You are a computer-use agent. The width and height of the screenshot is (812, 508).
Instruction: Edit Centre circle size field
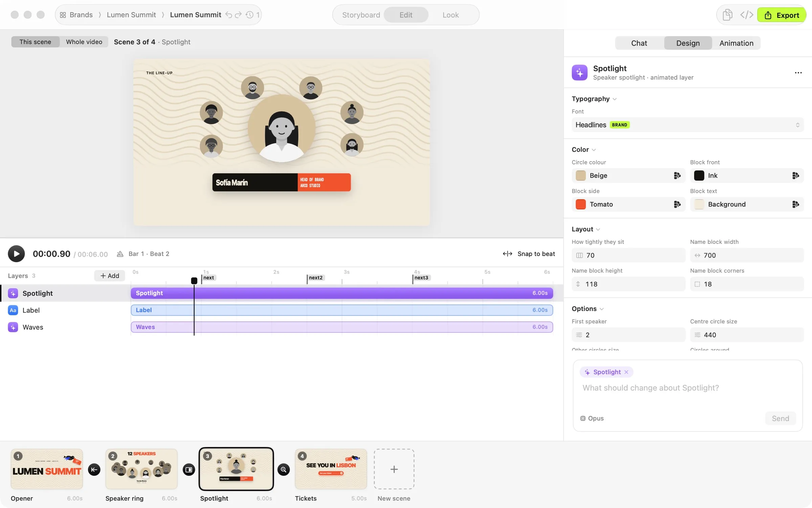point(747,335)
